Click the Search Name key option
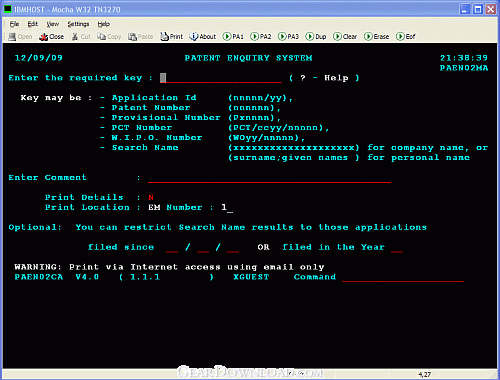 click(145, 148)
